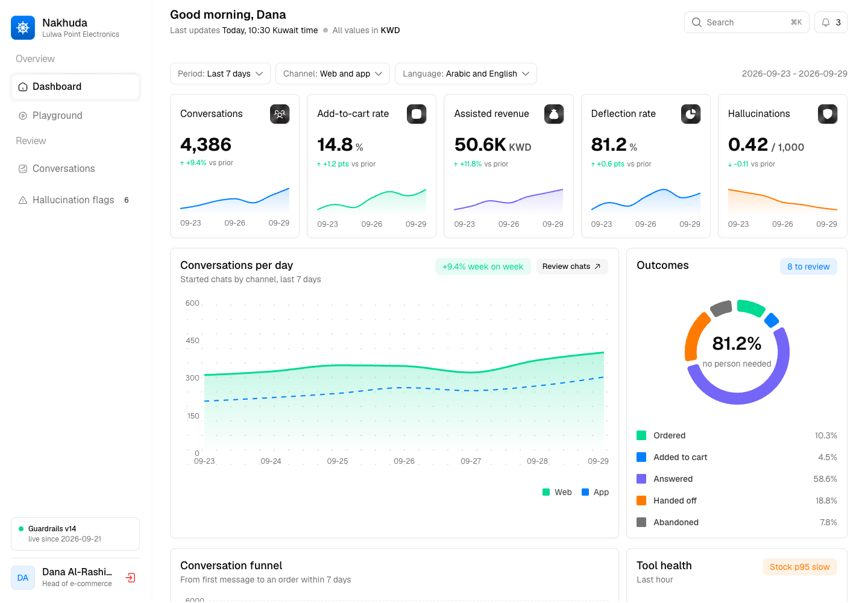
Task: Click the Conversations card people icon
Action: coord(280,114)
